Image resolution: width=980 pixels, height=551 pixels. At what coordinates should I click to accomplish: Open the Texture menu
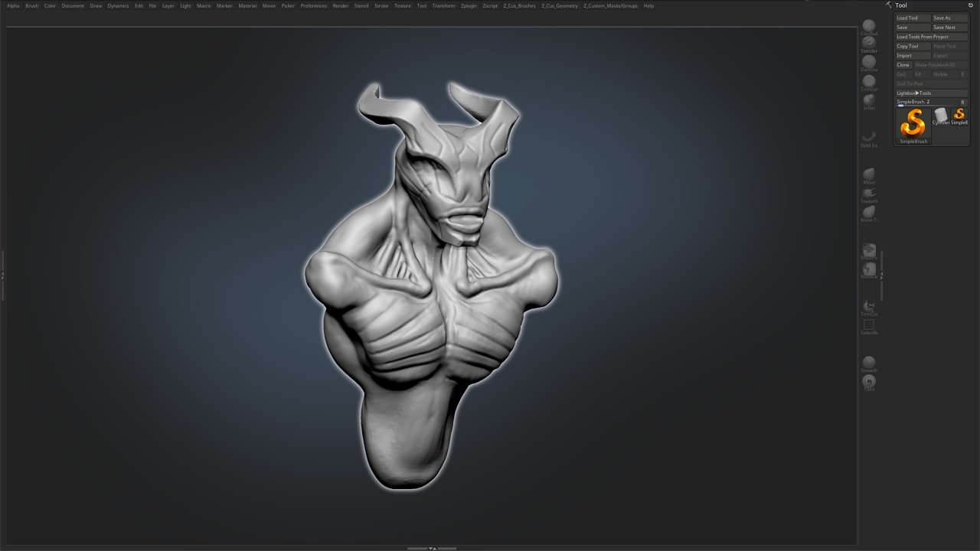click(x=403, y=5)
